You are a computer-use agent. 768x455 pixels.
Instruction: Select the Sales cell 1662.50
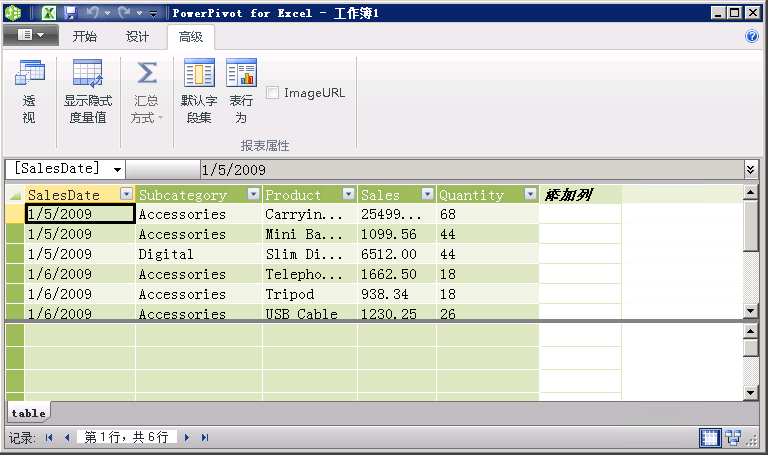pyautogui.click(x=397, y=274)
